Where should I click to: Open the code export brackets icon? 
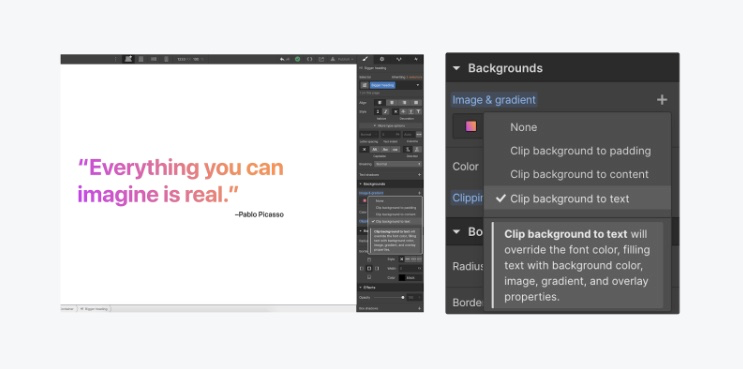pos(309,59)
